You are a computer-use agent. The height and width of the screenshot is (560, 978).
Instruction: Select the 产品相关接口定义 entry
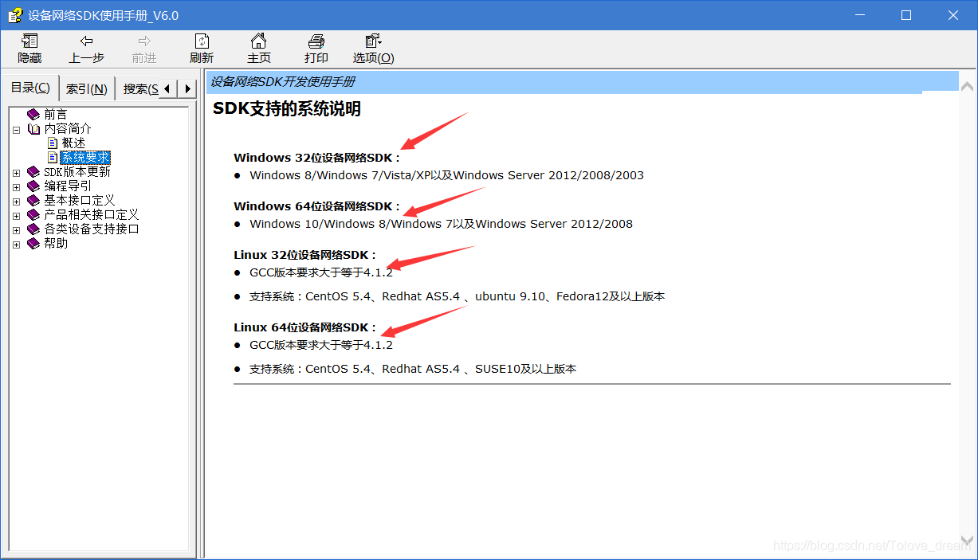pos(92,214)
